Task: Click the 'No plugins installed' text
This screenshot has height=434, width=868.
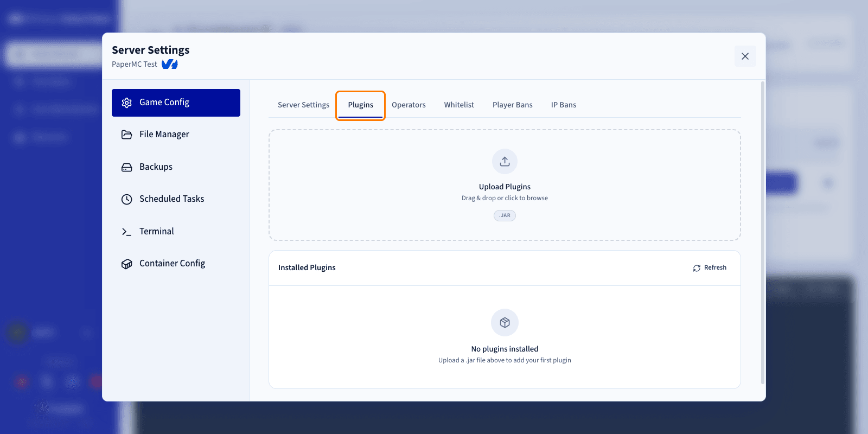Action: click(x=505, y=349)
